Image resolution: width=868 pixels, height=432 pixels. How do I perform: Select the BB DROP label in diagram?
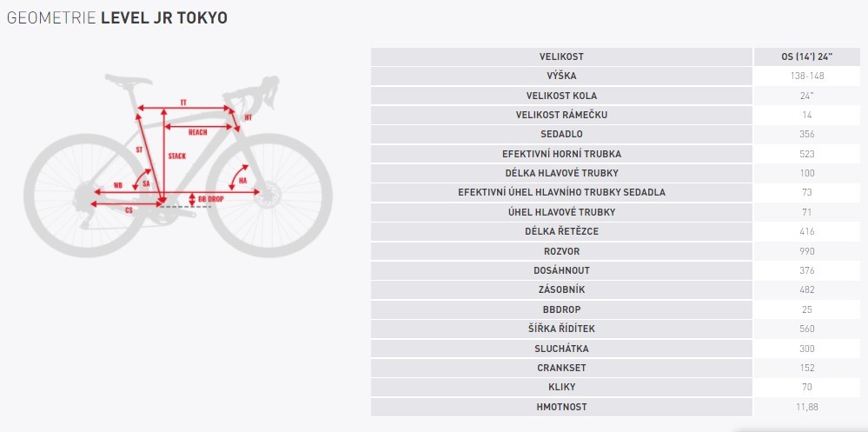point(210,198)
